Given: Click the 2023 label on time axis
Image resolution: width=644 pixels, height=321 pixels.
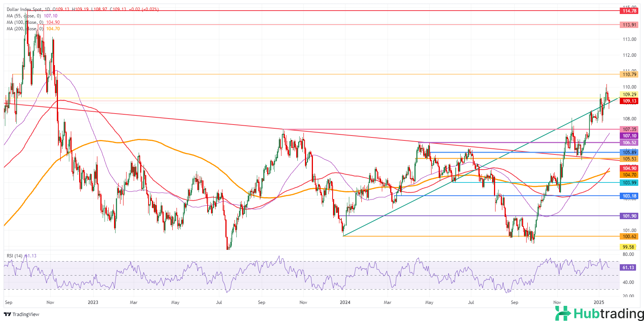Looking at the screenshot, I should coord(93,302).
